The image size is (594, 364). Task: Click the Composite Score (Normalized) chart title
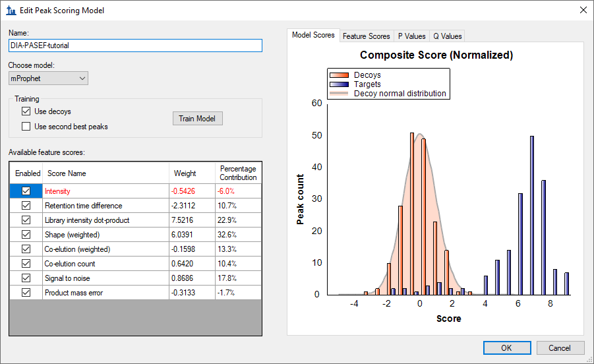coord(436,55)
